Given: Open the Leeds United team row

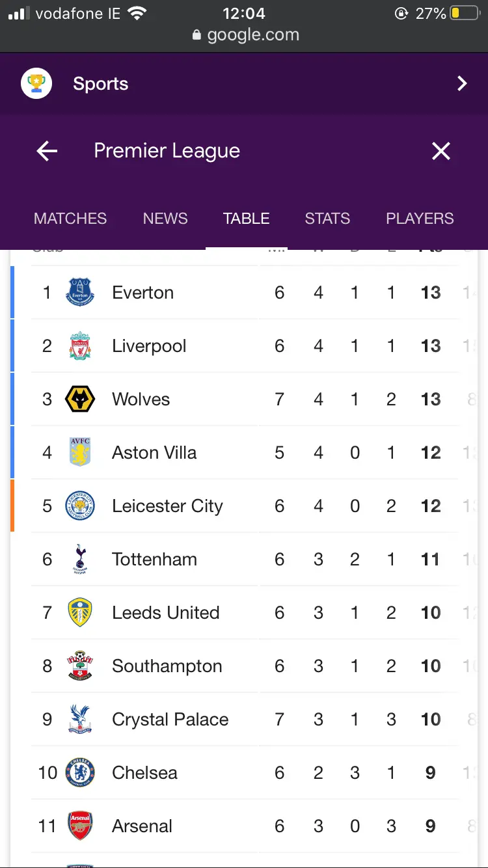Looking at the screenshot, I should pos(165,612).
